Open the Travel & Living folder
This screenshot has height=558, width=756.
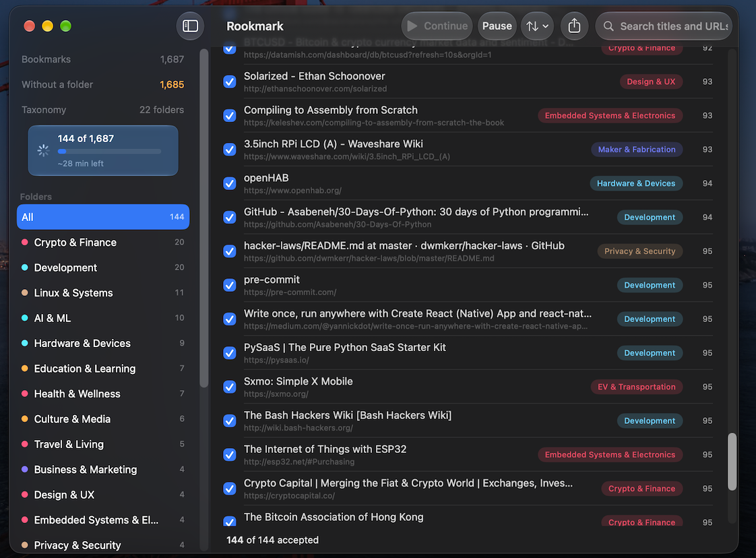(103, 444)
